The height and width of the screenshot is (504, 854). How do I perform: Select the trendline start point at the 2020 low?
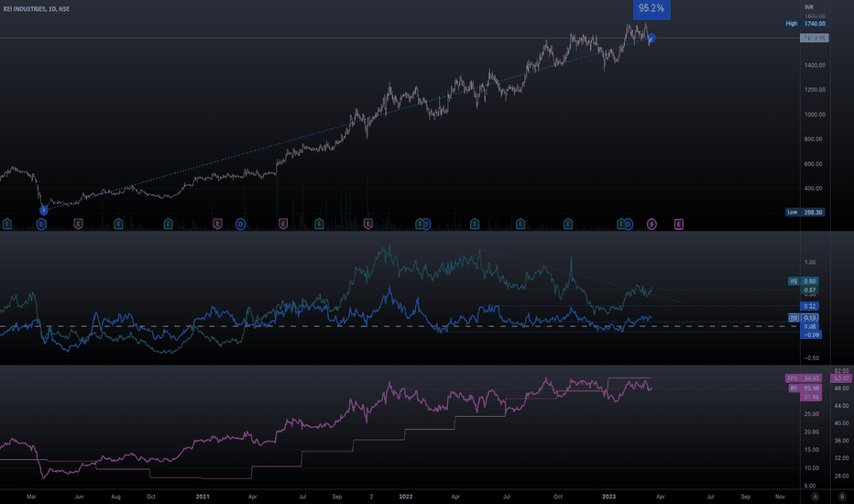(x=44, y=210)
